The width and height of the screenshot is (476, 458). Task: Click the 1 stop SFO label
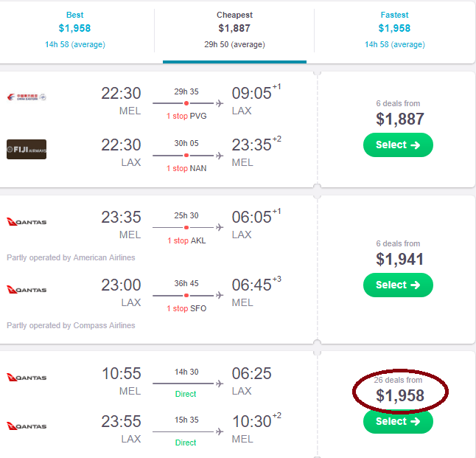click(186, 308)
